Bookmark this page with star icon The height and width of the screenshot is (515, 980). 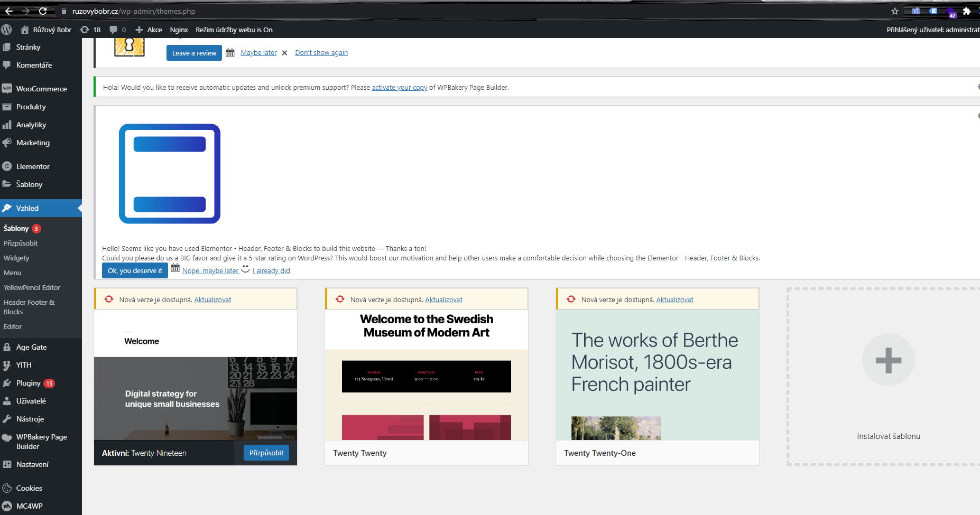(x=895, y=11)
